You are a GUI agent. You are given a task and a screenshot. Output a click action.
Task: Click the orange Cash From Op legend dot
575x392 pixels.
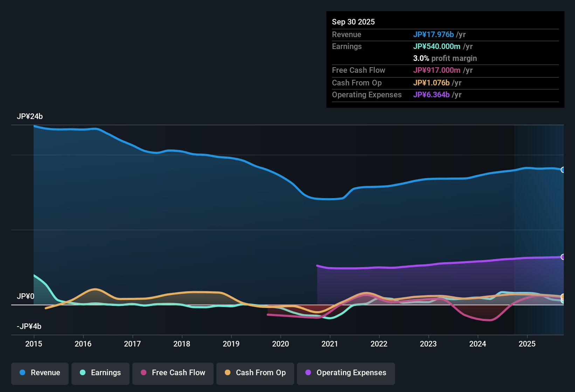click(x=228, y=373)
